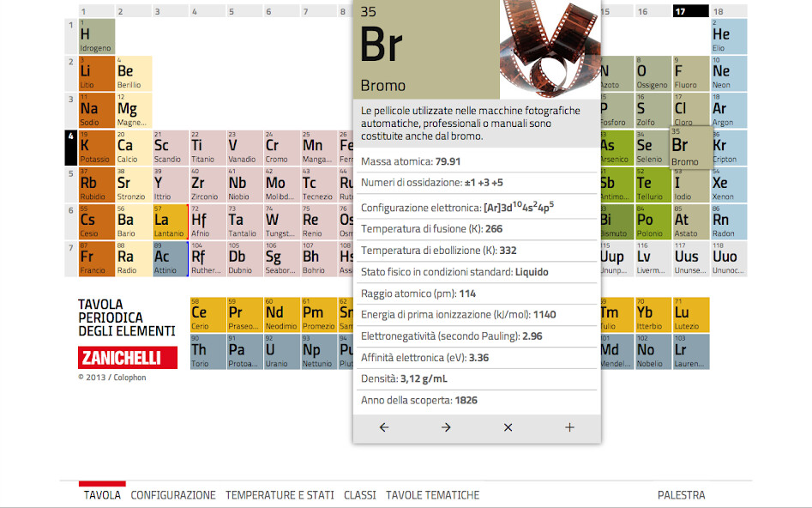This screenshot has height=508, width=812.
Task: Select the Fluoro element tile
Action: click(x=689, y=73)
